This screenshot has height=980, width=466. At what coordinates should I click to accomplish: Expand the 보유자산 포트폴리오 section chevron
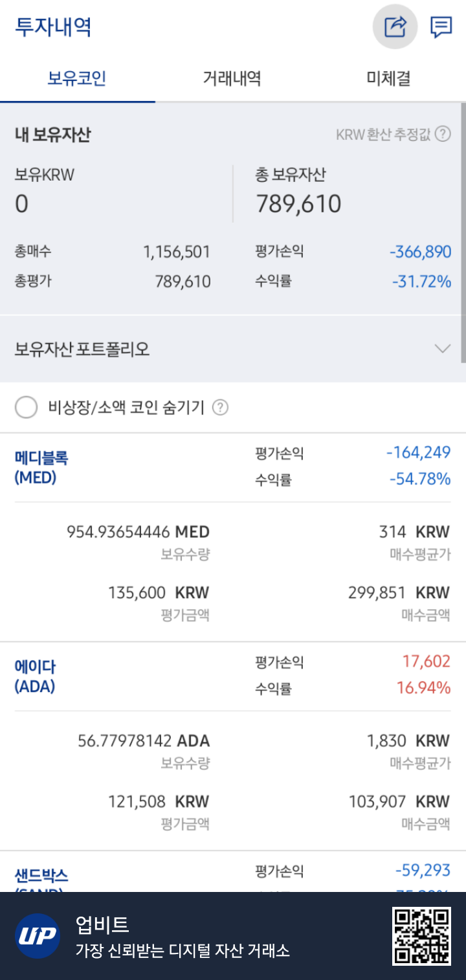tap(443, 349)
